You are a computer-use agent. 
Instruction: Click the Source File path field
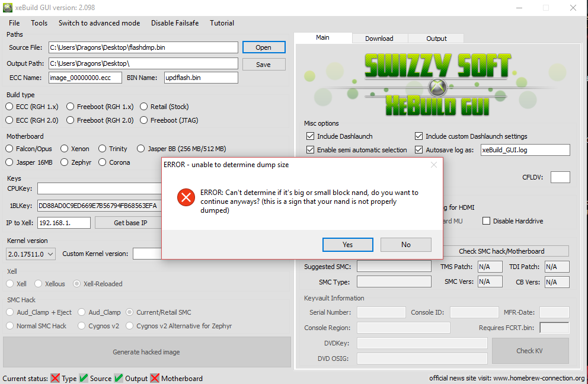click(x=143, y=47)
